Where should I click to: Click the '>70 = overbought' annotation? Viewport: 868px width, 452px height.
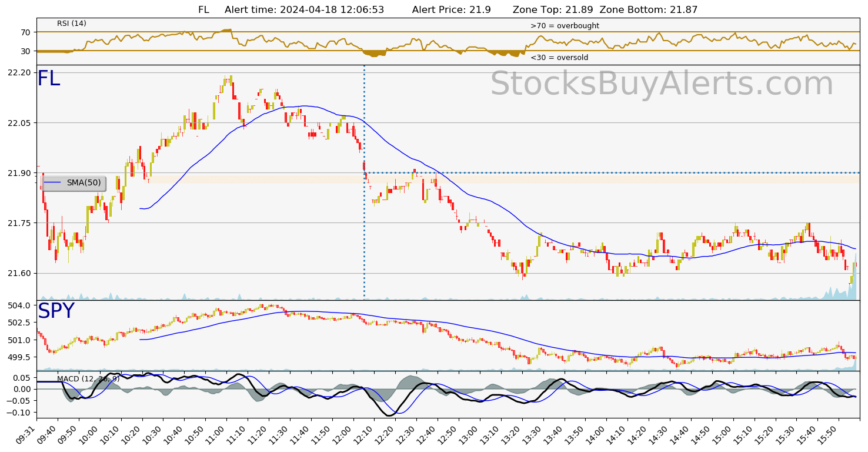click(565, 26)
